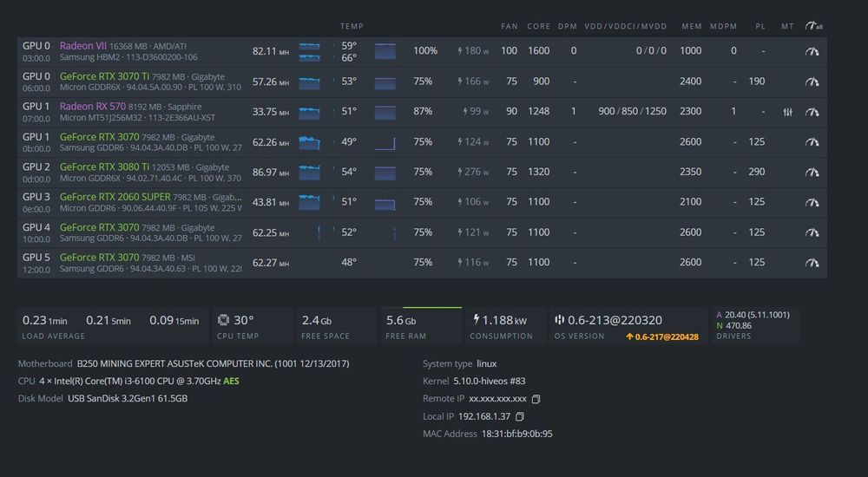This screenshot has width=868, height=477.
Task: Click power bolt icon beside 276 w
Action: coord(460,172)
